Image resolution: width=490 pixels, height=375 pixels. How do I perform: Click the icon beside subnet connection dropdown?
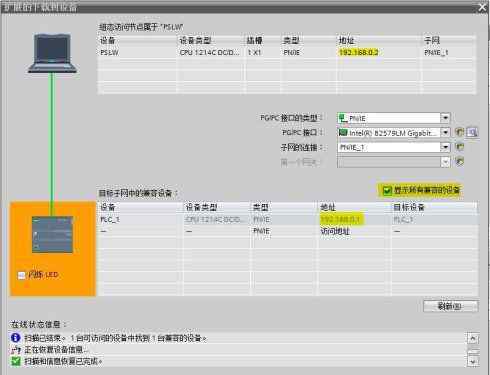tap(460, 147)
